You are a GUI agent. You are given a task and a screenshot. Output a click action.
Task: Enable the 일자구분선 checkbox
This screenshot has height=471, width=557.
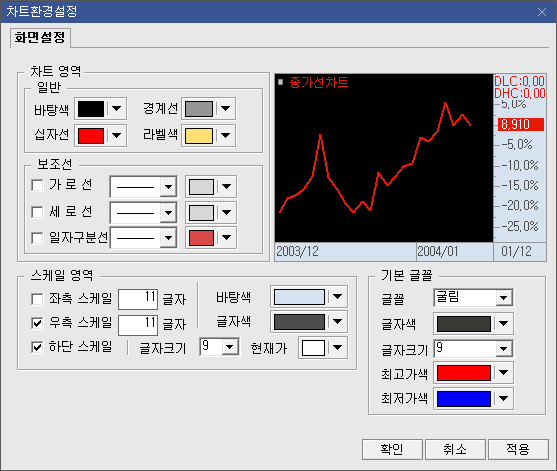(x=37, y=238)
